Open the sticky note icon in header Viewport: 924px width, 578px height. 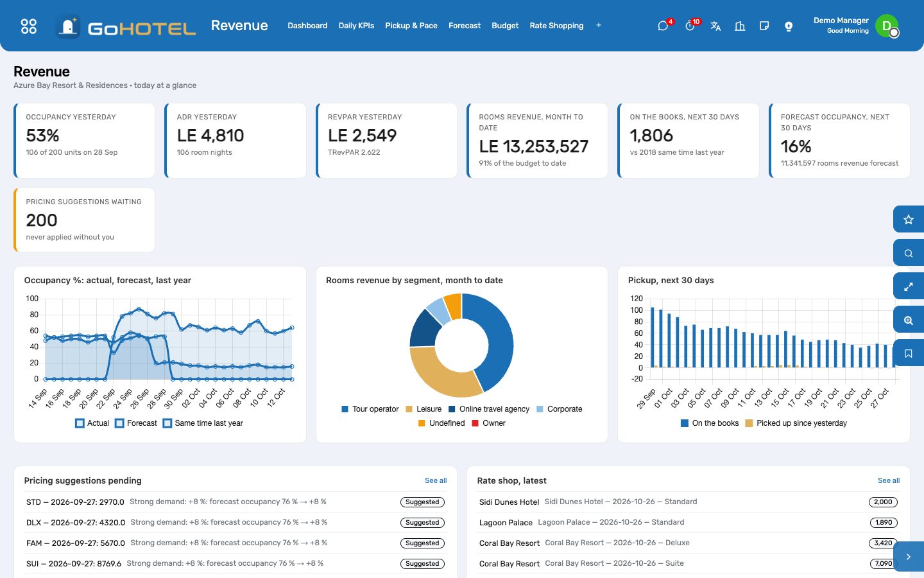pyautogui.click(x=764, y=26)
